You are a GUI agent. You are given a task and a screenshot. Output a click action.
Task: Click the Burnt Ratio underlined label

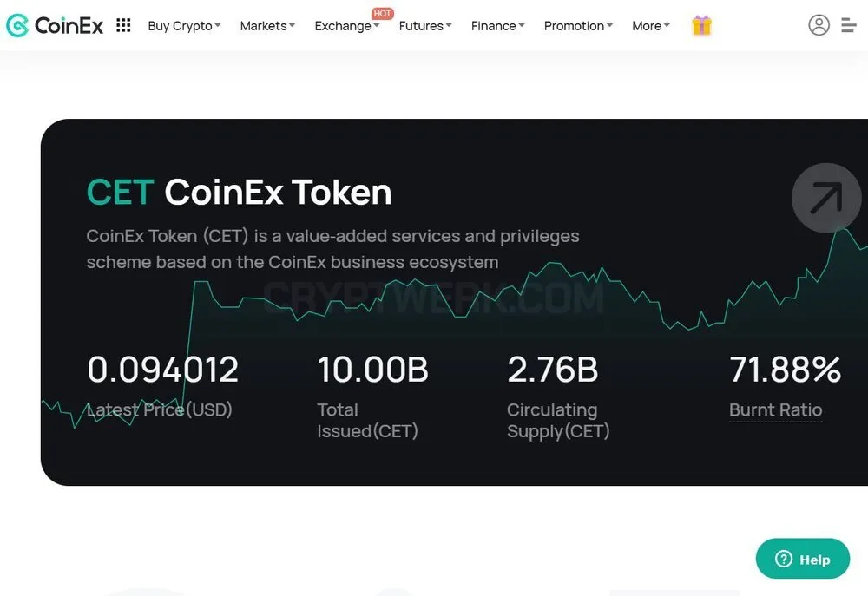click(775, 410)
